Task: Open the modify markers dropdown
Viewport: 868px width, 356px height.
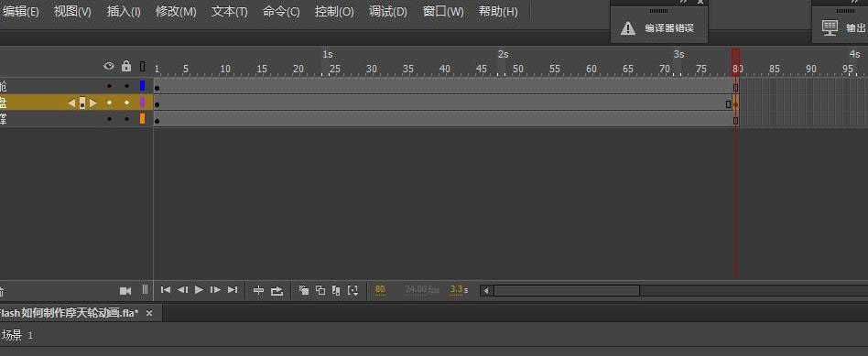Action: (353, 290)
